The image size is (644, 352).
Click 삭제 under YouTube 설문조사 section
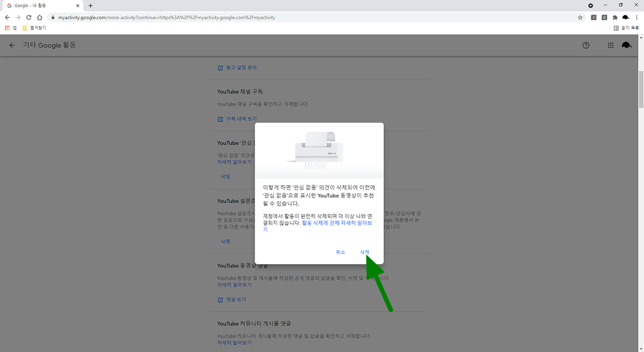coord(225,242)
